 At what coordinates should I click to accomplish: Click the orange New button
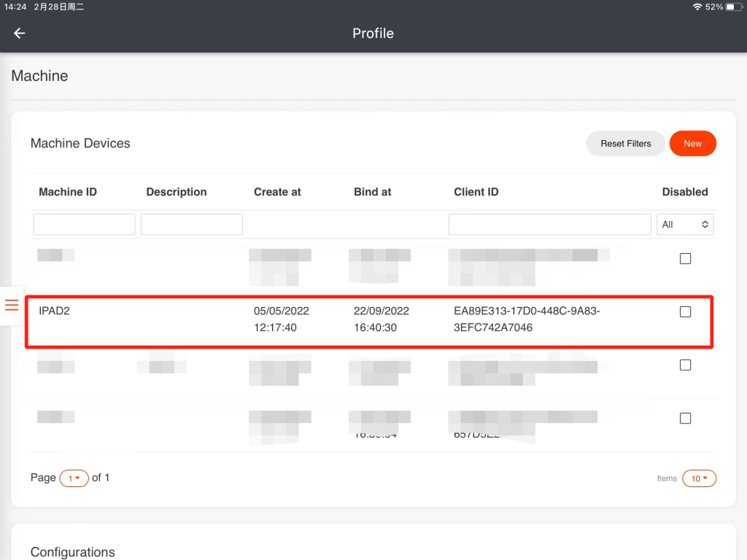[x=692, y=144]
